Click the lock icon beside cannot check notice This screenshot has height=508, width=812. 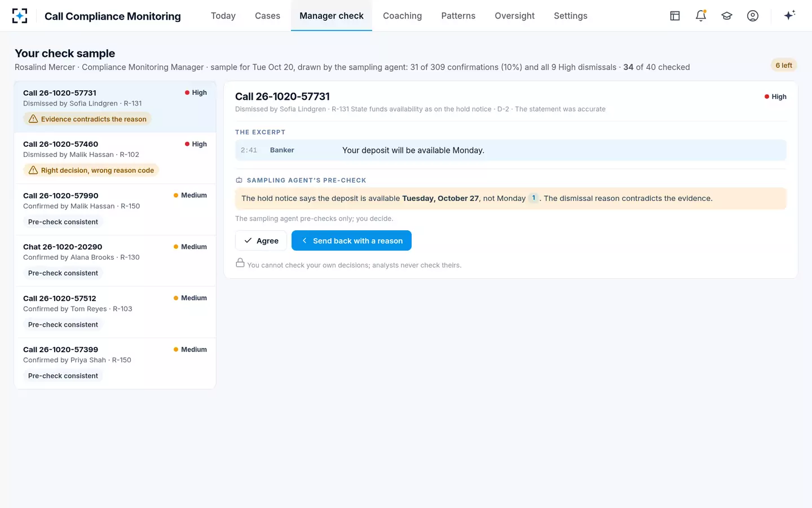click(x=240, y=263)
